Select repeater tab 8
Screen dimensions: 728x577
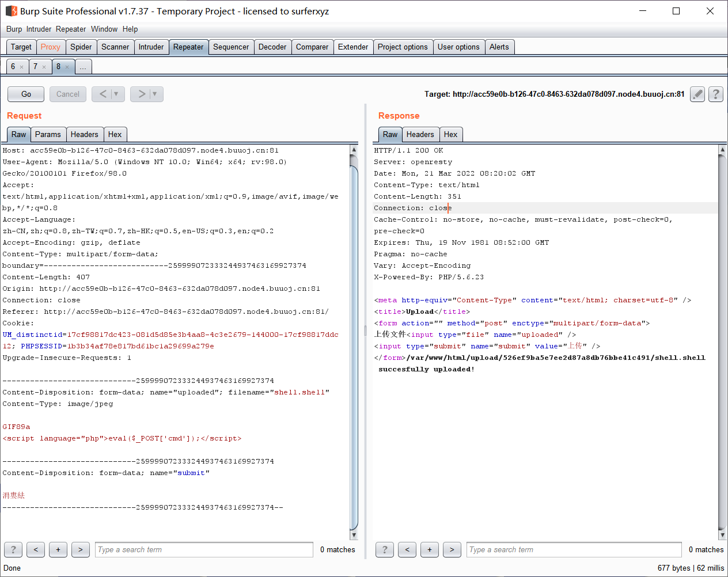click(x=58, y=67)
